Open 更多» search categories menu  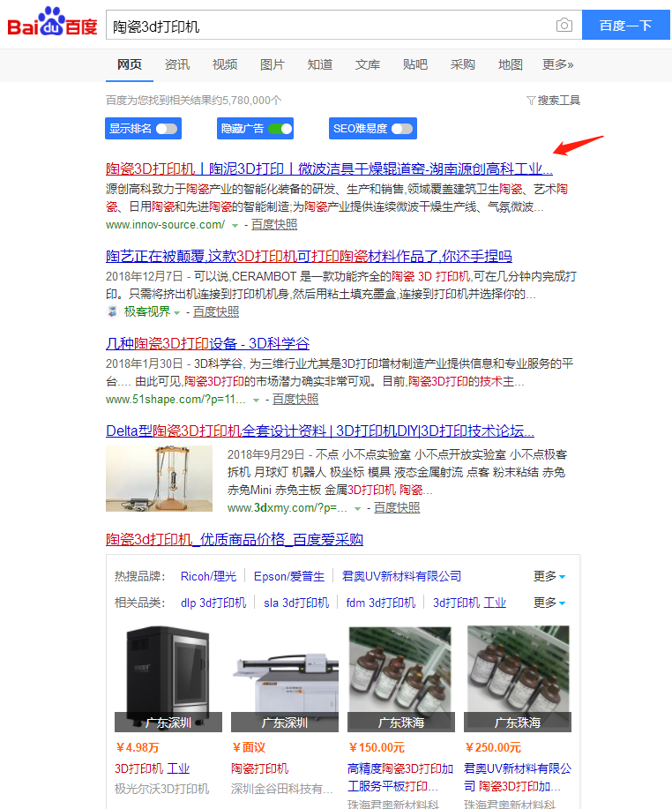tap(557, 64)
